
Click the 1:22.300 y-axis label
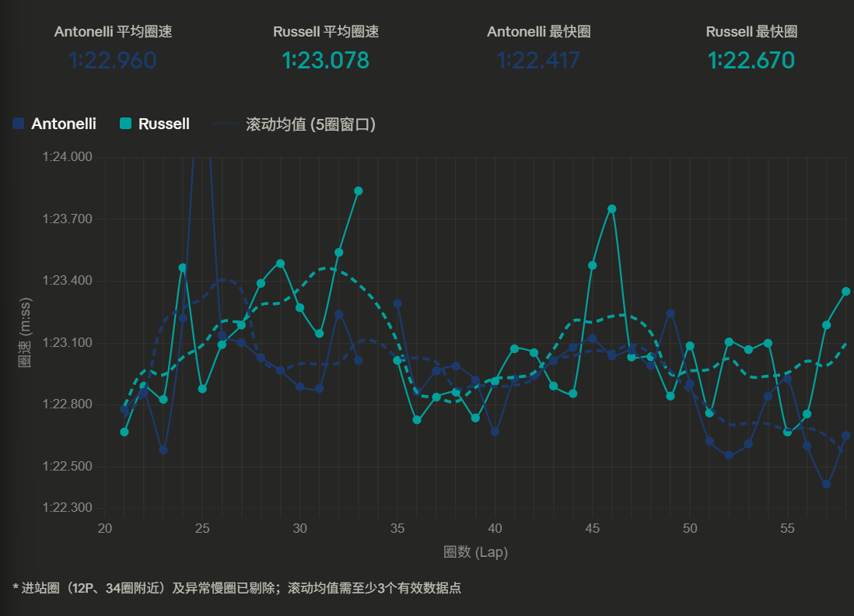pos(68,508)
